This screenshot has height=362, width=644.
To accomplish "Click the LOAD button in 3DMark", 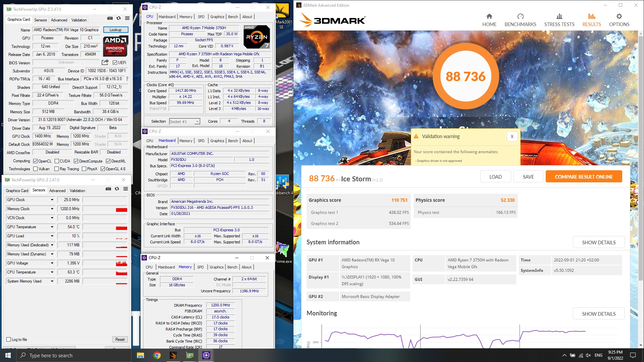I will coord(495,177).
